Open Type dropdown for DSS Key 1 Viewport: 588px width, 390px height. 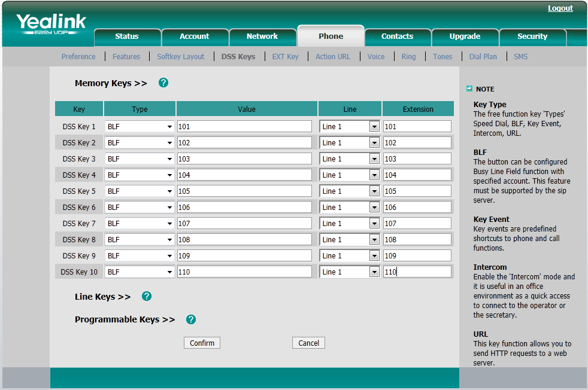(140, 127)
